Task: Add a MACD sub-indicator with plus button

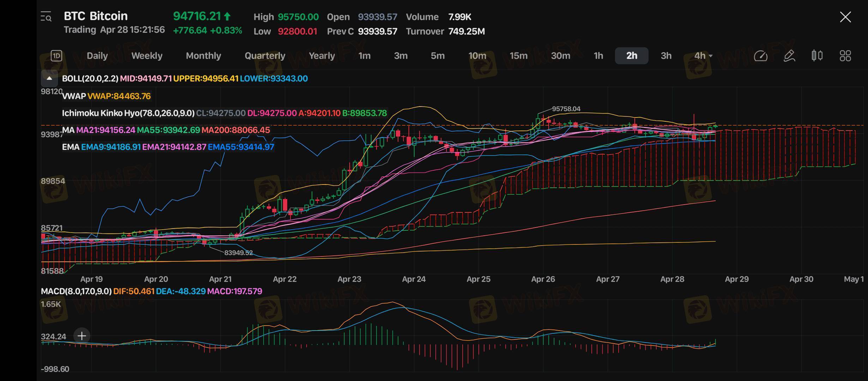Action: (x=82, y=336)
